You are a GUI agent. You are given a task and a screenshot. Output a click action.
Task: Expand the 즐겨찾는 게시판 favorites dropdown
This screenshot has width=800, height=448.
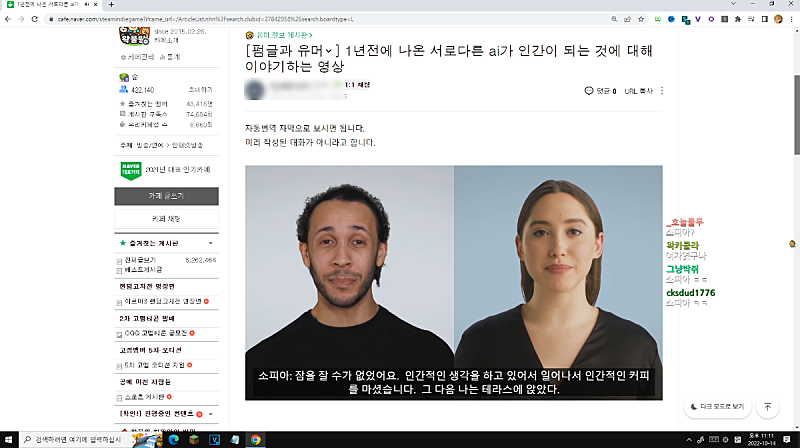210,243
